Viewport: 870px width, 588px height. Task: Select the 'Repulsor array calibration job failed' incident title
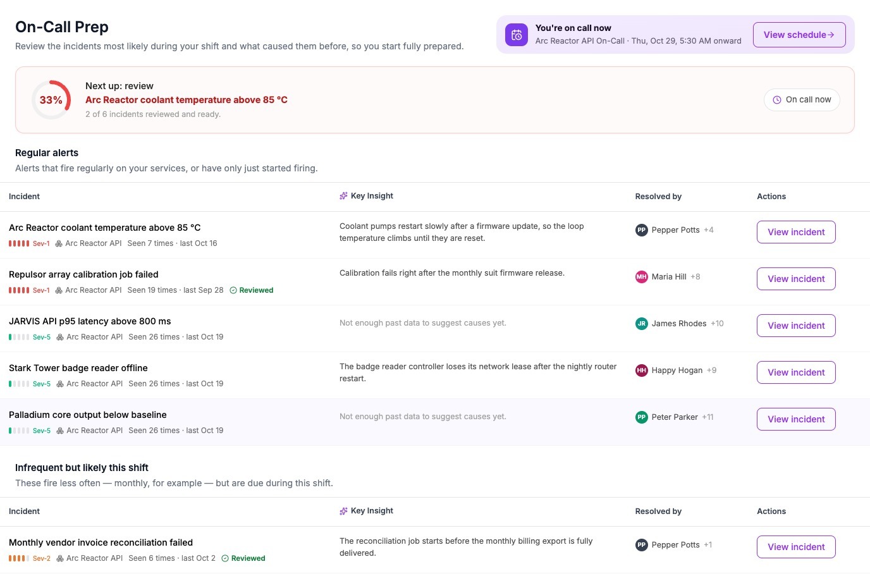(x=83, y=274)
